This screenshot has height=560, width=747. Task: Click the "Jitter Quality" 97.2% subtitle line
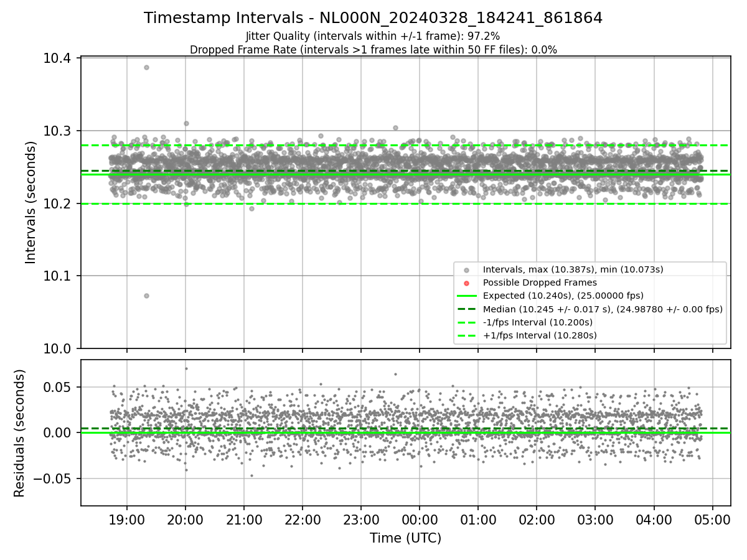coord(373,37)
